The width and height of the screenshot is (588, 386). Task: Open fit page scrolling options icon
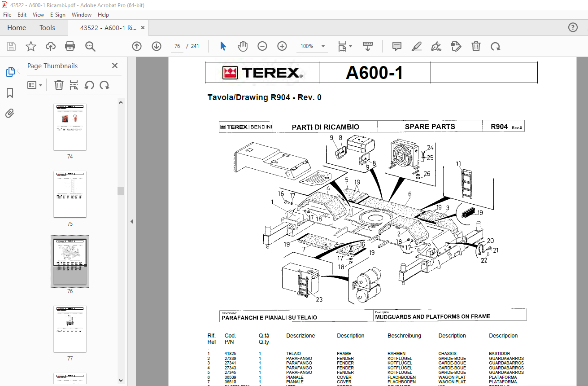(343, 46)
